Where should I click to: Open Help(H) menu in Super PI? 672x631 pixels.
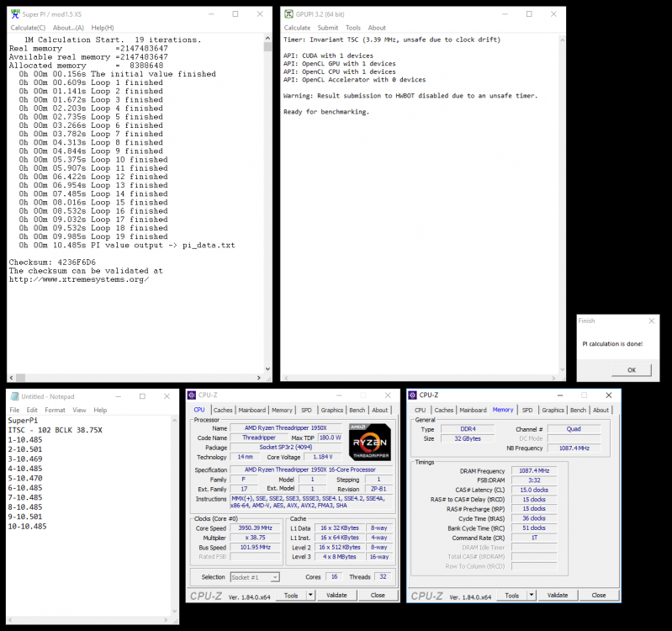(x=103, y=28)
